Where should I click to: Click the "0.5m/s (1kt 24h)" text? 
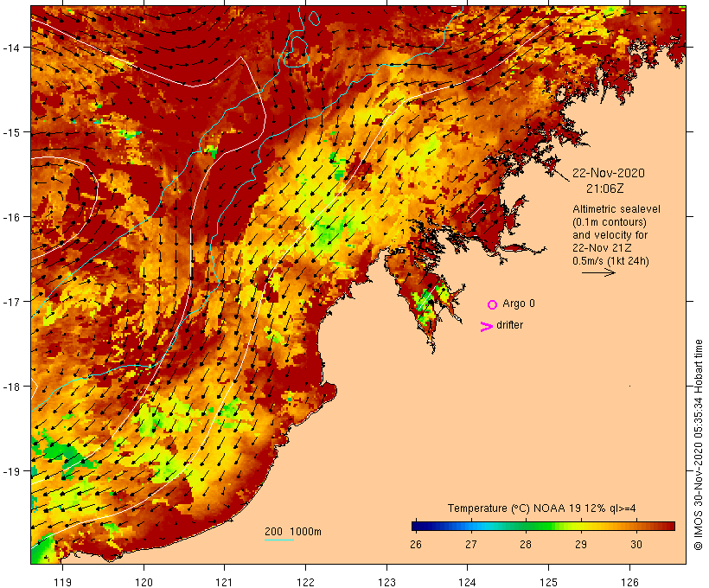[x=610, y=261]
